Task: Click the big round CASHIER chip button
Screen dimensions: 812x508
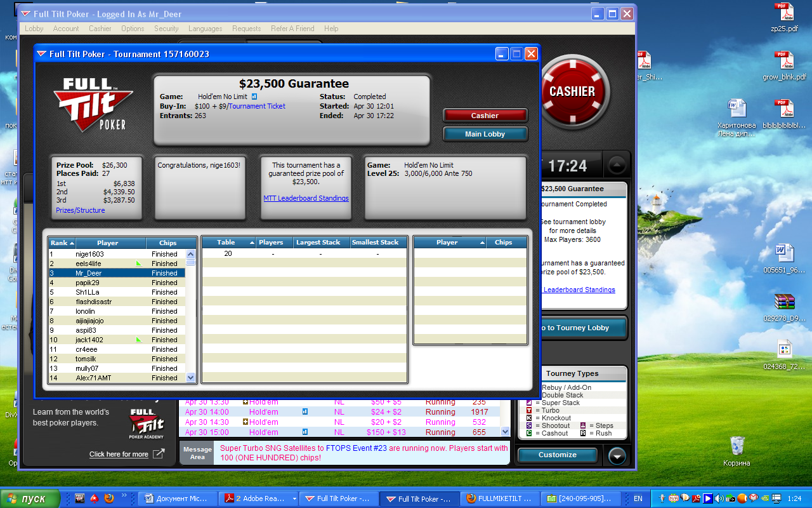Action: coord(573,91)
